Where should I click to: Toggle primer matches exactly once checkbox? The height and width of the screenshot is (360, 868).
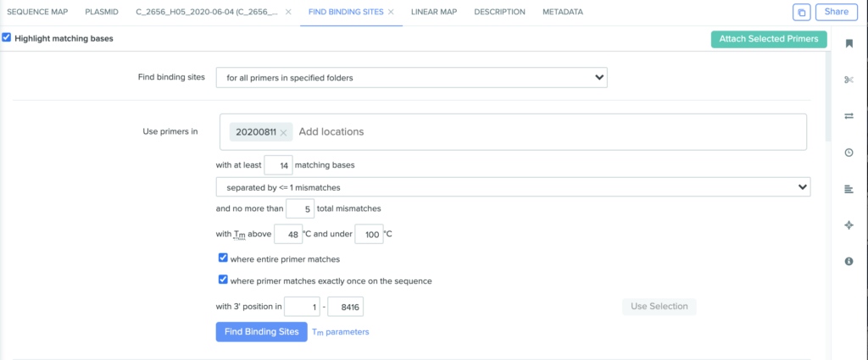pyautogui.click(x=223, y=280)
